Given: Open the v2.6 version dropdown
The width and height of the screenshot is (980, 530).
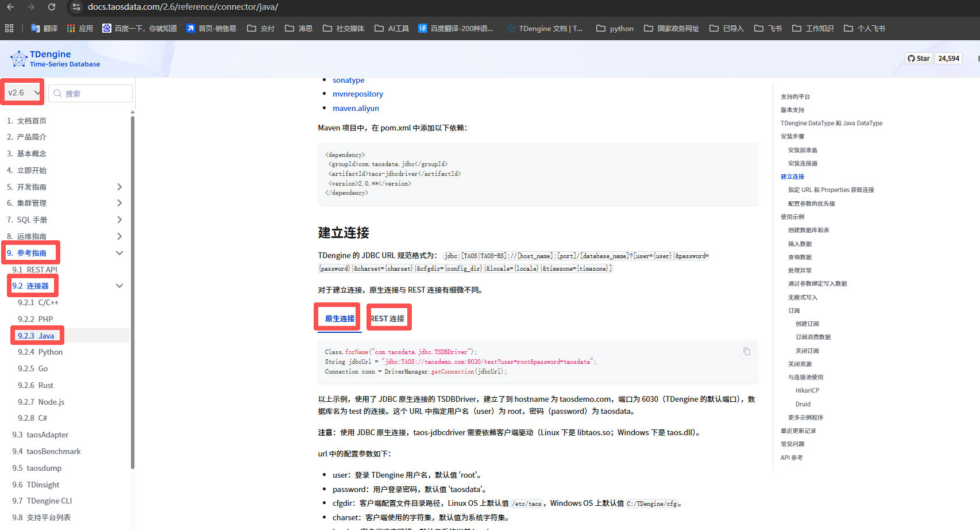Looking at the screenshot, I should (24, 93).
